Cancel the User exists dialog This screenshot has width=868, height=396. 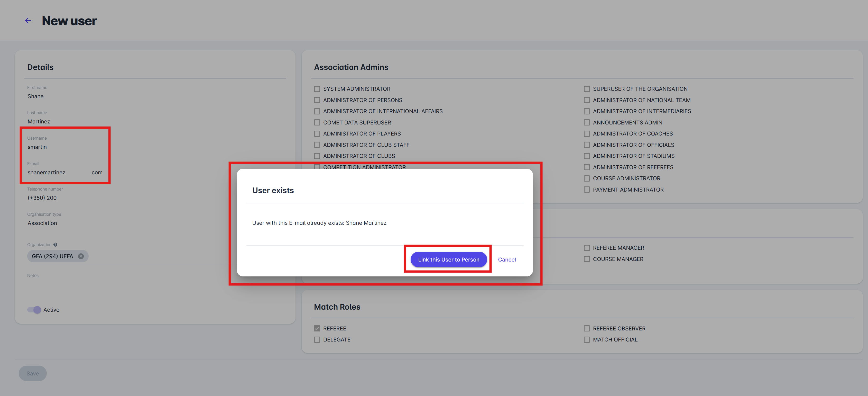tap(506, 259)
